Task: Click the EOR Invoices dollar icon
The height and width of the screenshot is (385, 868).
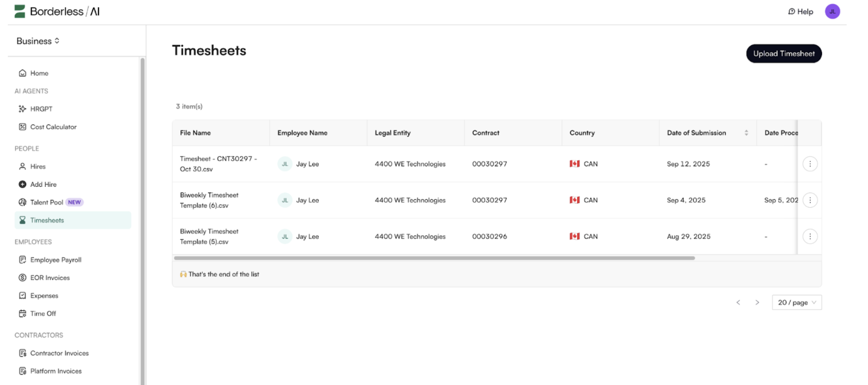Action: [x=22, y=278]
